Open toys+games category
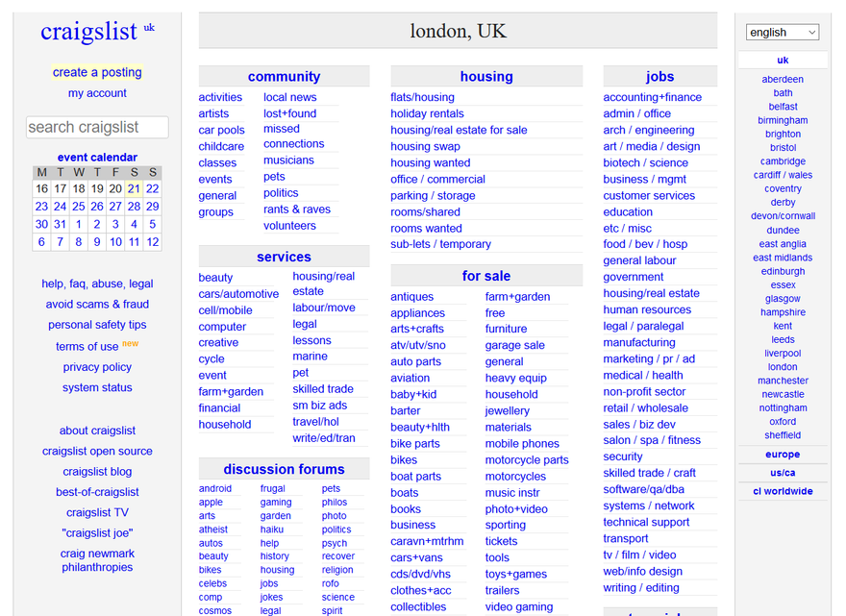846x616 pixels. click(x=516, y=575)
